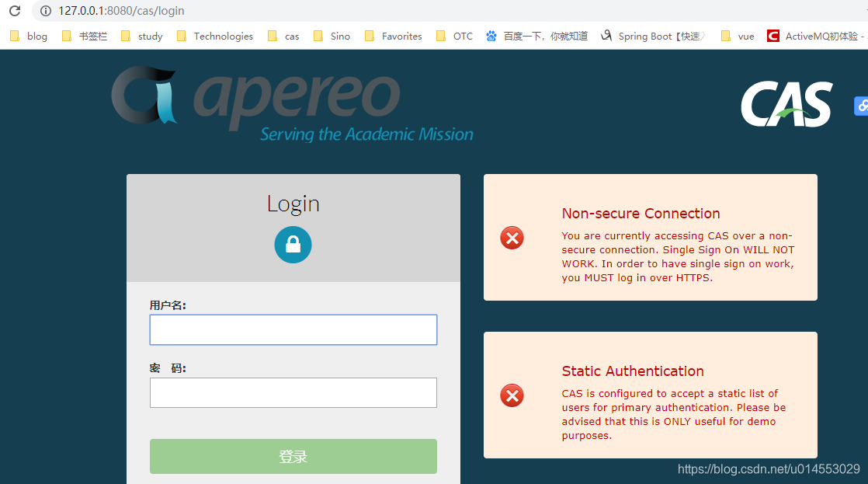Screen dimensions: 868x484
Task: Click the blue link icon beside the CAS logo
Action: point(861,106)
